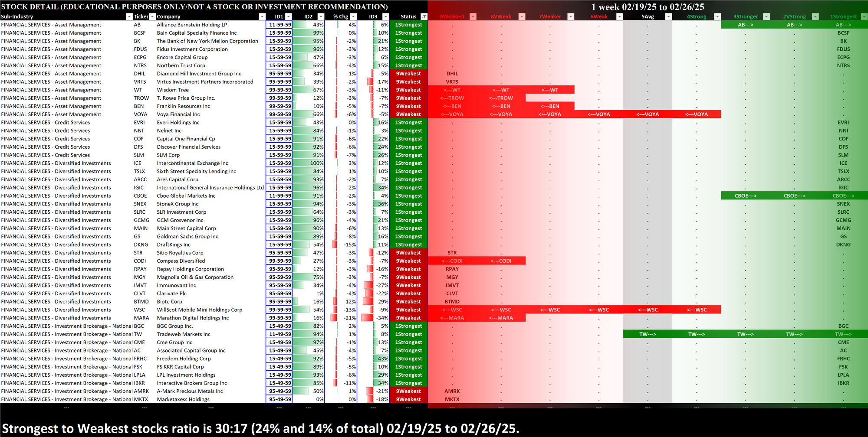Open the % Chg column filter dropdown
868x437 pixels.
tap(353, 16)
